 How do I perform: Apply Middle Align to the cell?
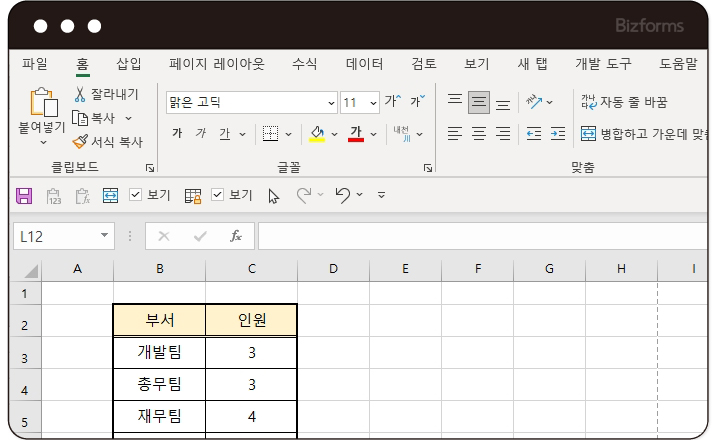coord(479,102)
